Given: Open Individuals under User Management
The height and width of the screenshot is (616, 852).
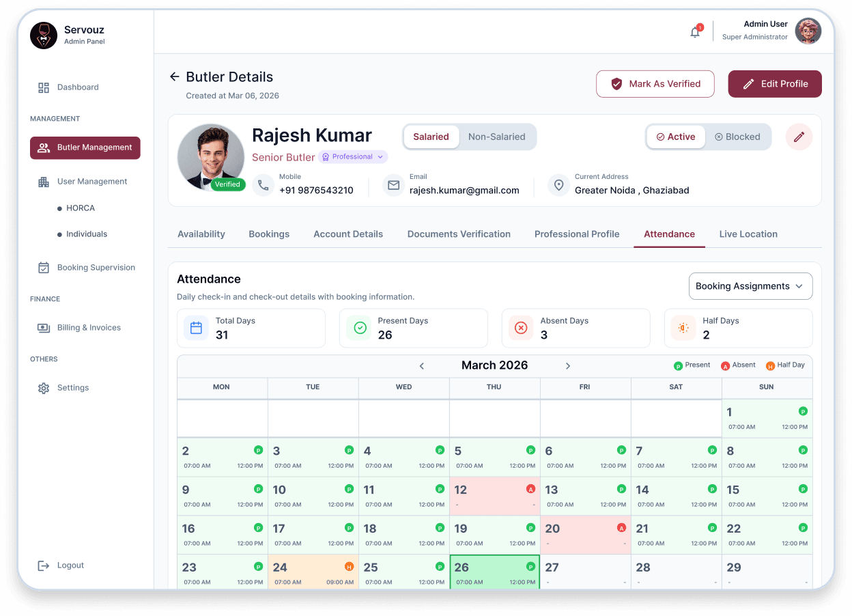Looking at the screenshot, I should (x=87, y=234).
